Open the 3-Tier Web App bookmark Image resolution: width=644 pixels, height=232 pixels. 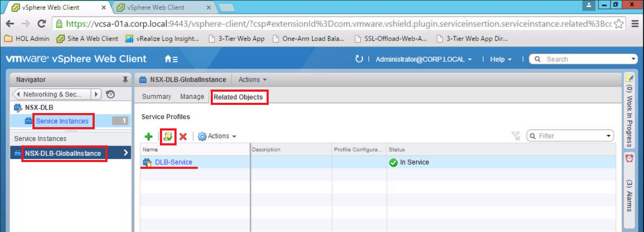[x=236, y=39]
